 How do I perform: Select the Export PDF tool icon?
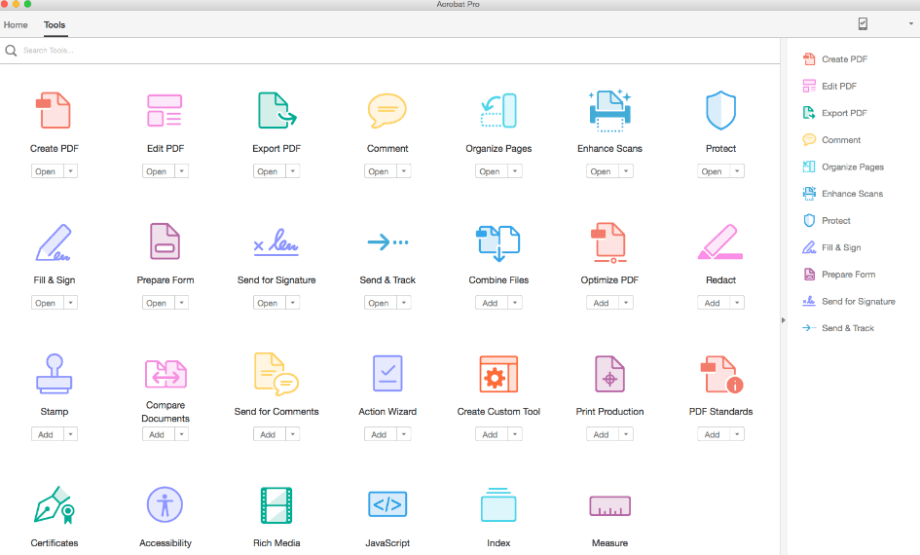(276, 111)
